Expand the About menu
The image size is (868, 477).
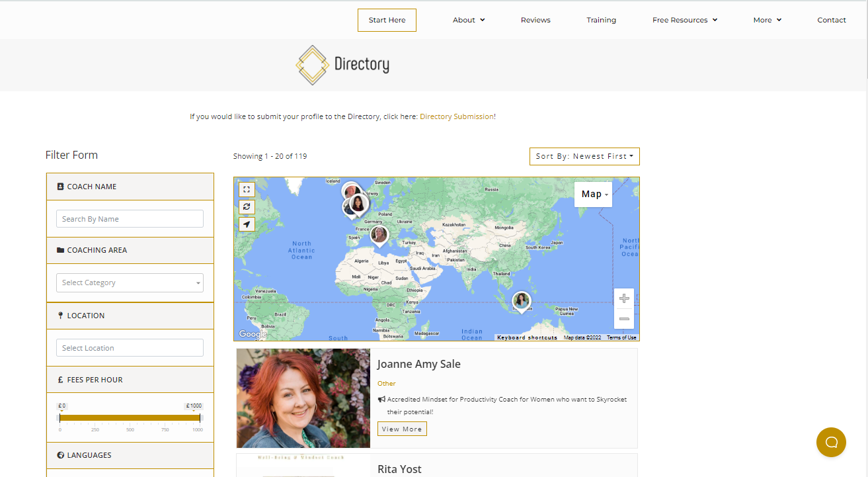pyautogui.click(x=469, y=20)
